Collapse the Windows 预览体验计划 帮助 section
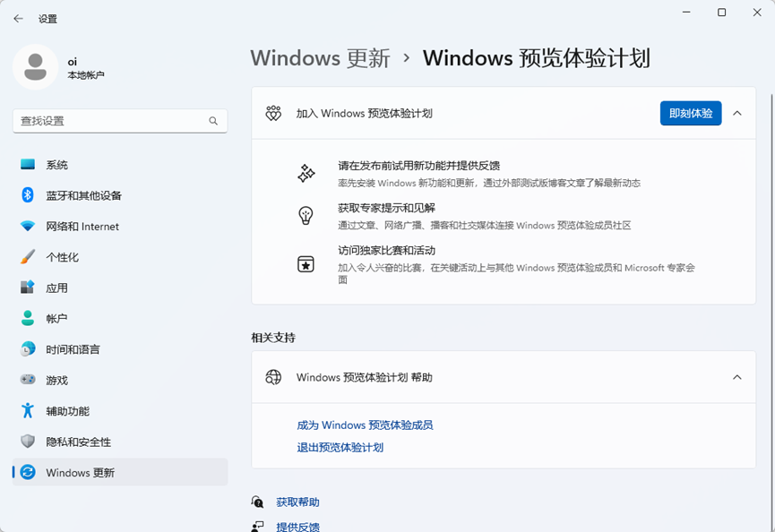The height and width of the screenshot is (532, 775). pyautogui.click(x=737, y=377)
